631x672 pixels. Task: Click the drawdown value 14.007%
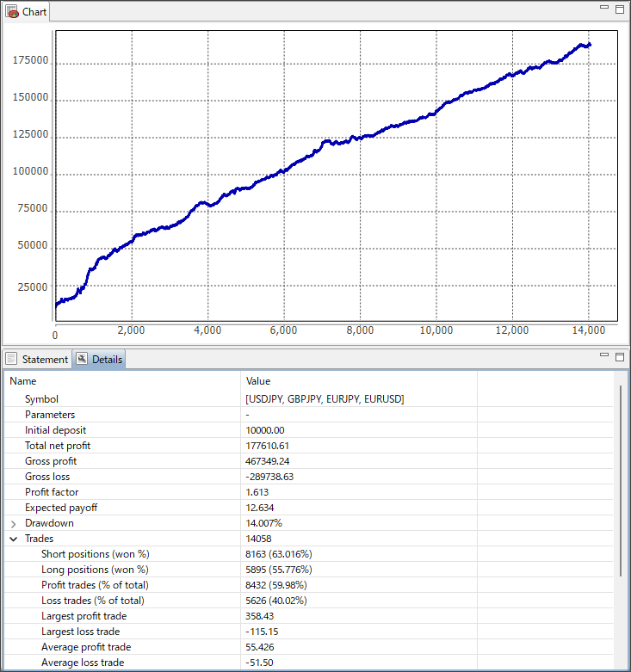(x=263, y=523)
